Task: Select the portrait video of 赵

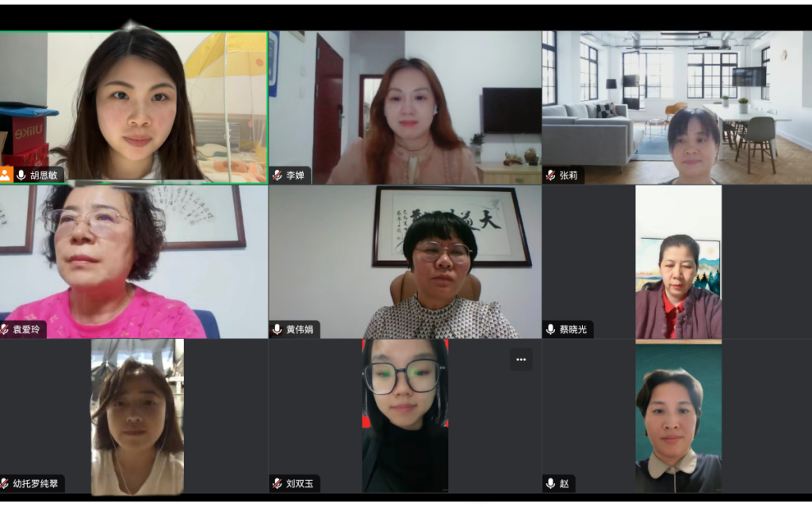Action: point(679,418)
